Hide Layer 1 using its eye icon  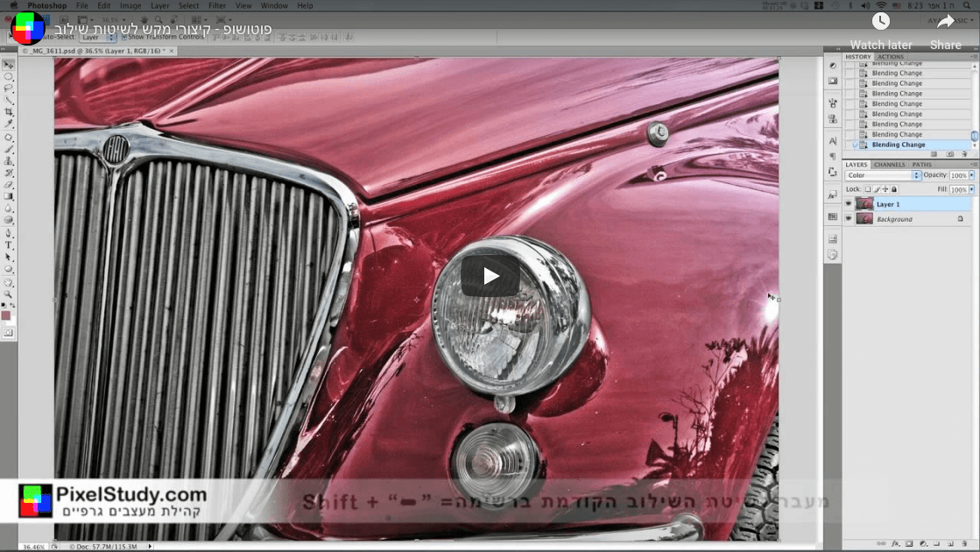(848, 204)
